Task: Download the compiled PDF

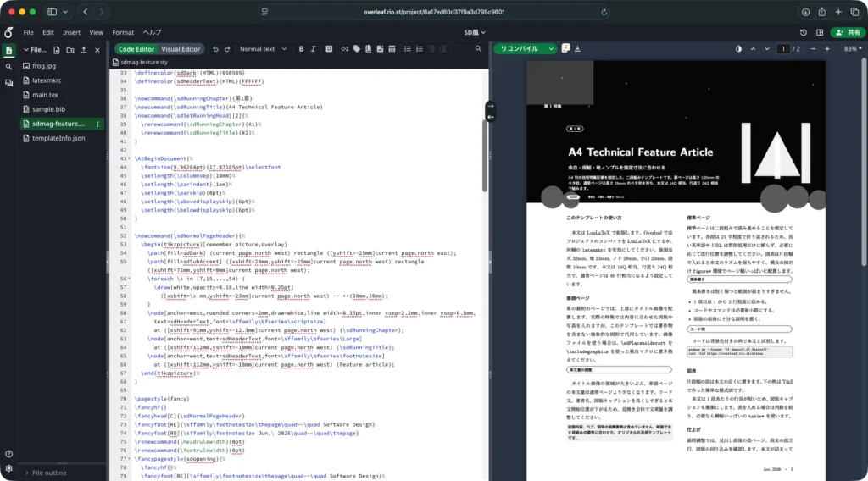Action: [577, 48]
